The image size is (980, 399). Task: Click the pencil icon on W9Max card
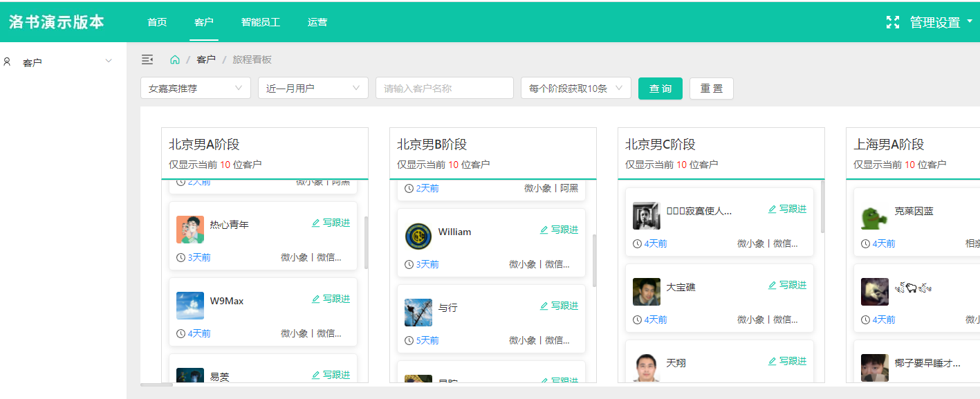pyautogui.click(x=316, y=299)
